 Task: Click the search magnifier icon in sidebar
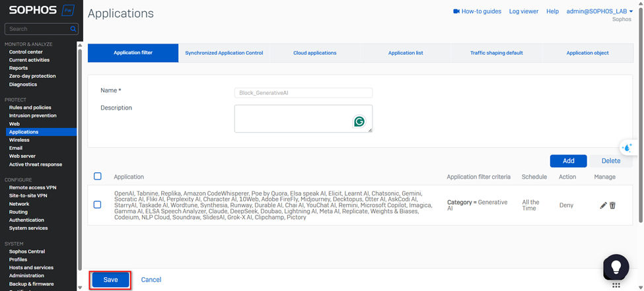point(73,29)
